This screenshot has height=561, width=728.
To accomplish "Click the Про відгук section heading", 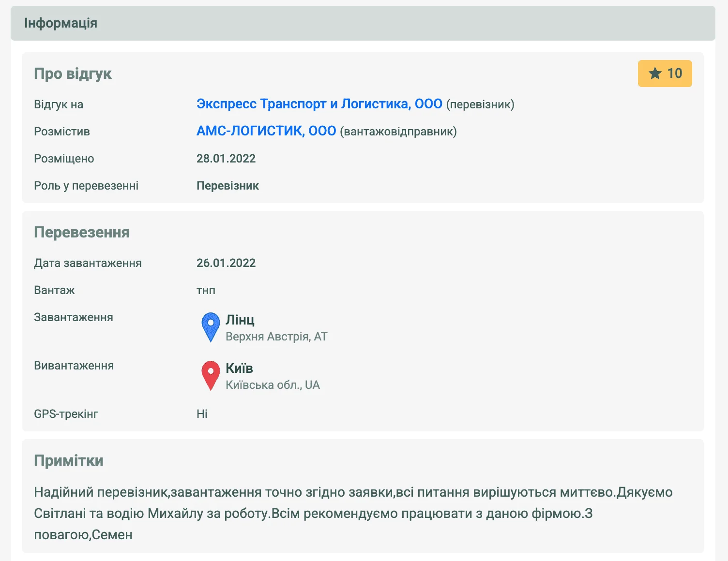I will (x=73, y=74).
